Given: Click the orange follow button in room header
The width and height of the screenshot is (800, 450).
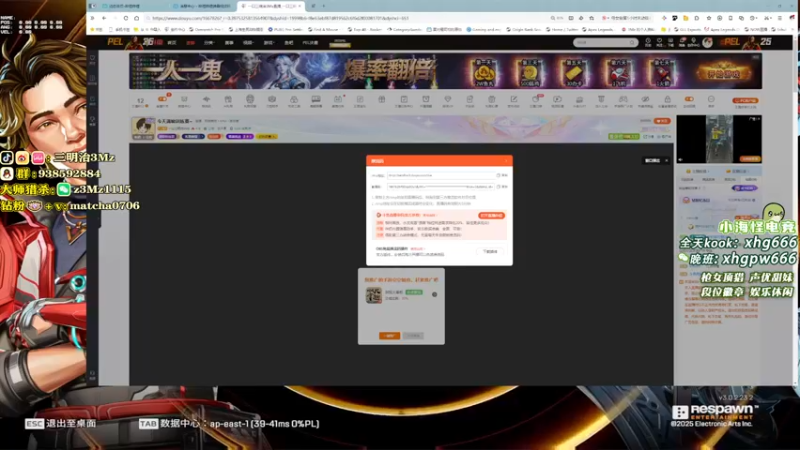Looking at the screenshot, I should tap(662, 121).
